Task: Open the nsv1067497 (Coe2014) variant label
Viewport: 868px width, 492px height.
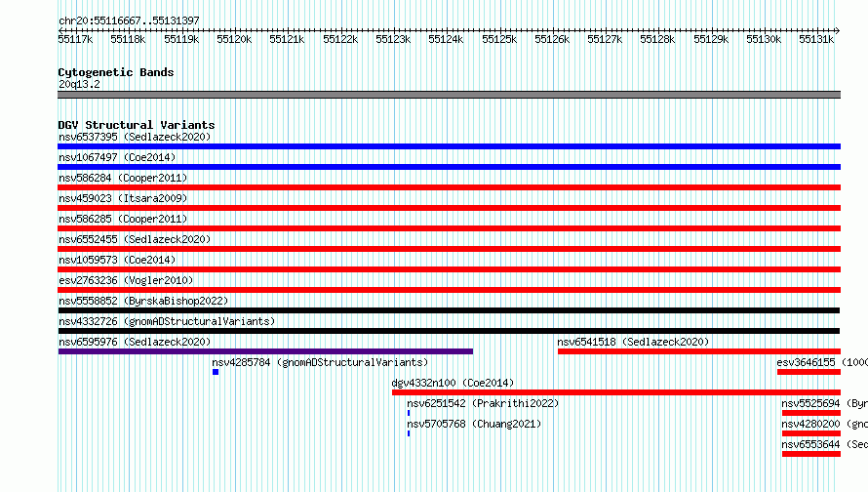Action: 117,157
